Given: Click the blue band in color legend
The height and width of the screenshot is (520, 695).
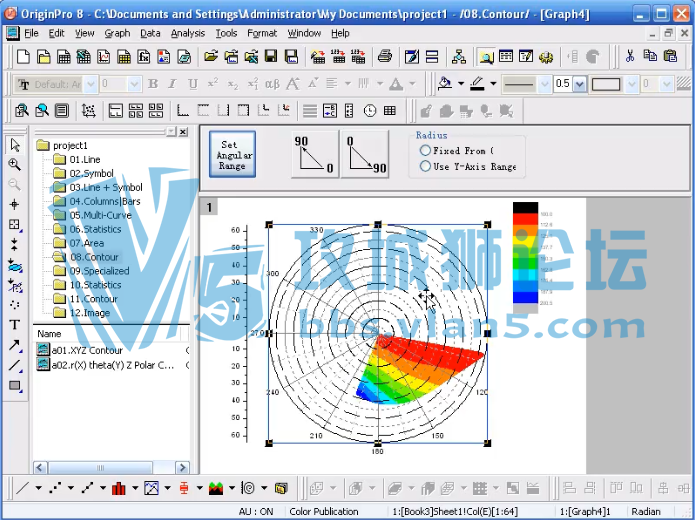Looking at the screenshot, I should (x=525, y=297).
